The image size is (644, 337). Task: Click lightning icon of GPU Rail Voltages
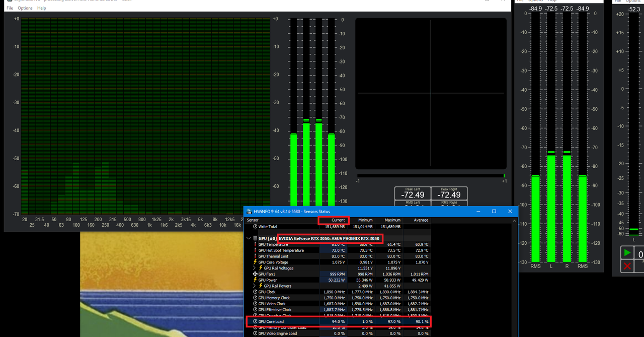[x=261, y=268]
